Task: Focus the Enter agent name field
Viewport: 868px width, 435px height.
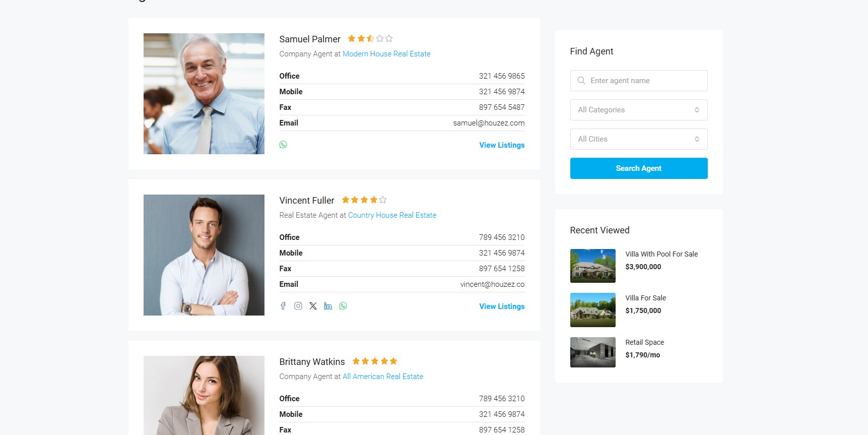Action: [x=639, y=81]
